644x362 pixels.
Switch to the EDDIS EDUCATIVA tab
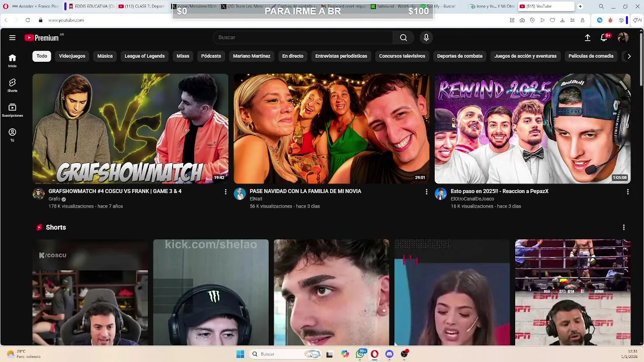(x=91, y=7)
